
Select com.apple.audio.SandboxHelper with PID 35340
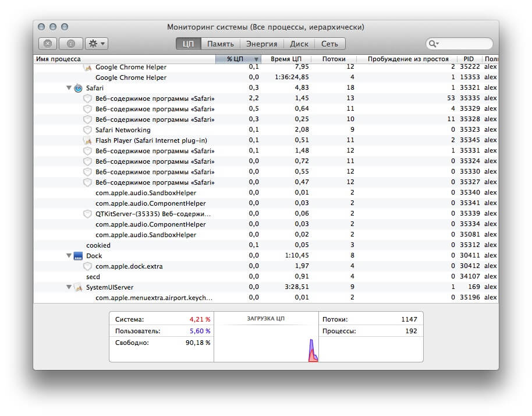point(266,192)
